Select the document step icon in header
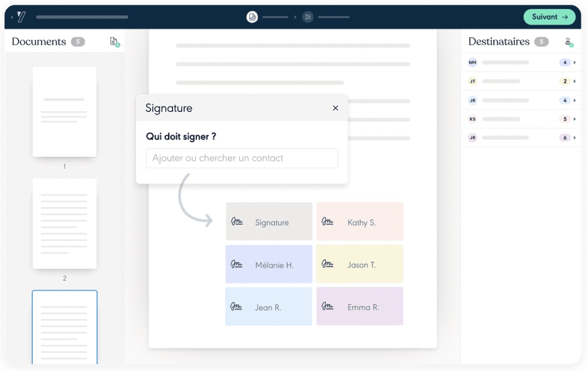588x371 pixels. pos(252,17)
